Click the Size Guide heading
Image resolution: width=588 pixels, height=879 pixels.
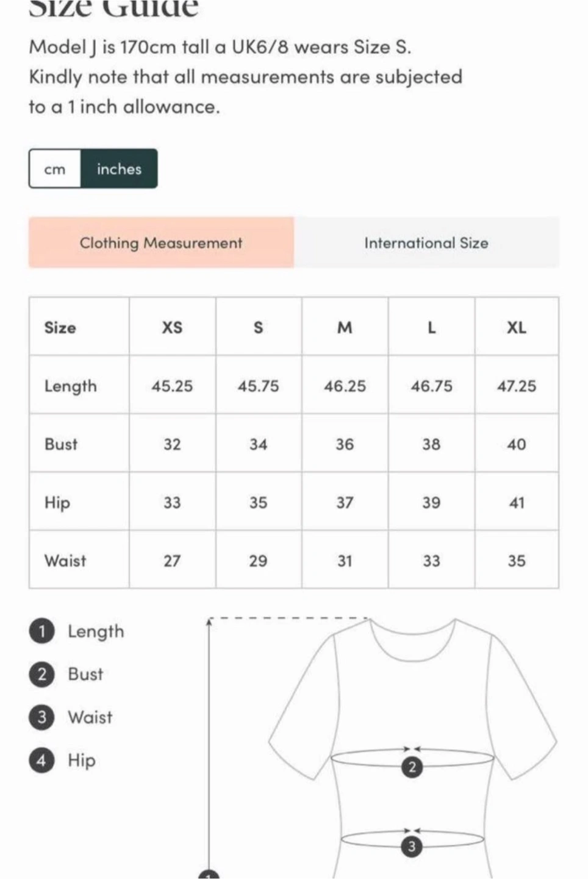(114, 9)
